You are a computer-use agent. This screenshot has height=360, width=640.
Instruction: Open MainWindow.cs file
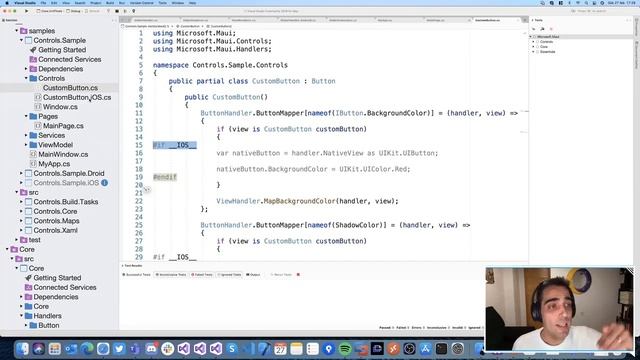tap(63, 154)
